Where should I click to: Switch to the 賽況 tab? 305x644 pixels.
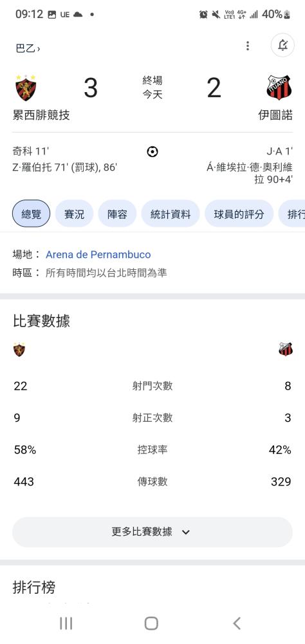[x=74, y=214]
